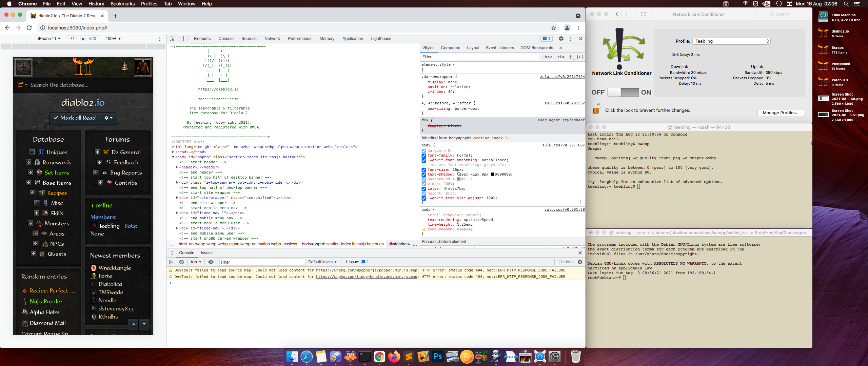Switch to the Network tab in DevTools
Viewport: 868px width, 366px height.
(272, 39)
